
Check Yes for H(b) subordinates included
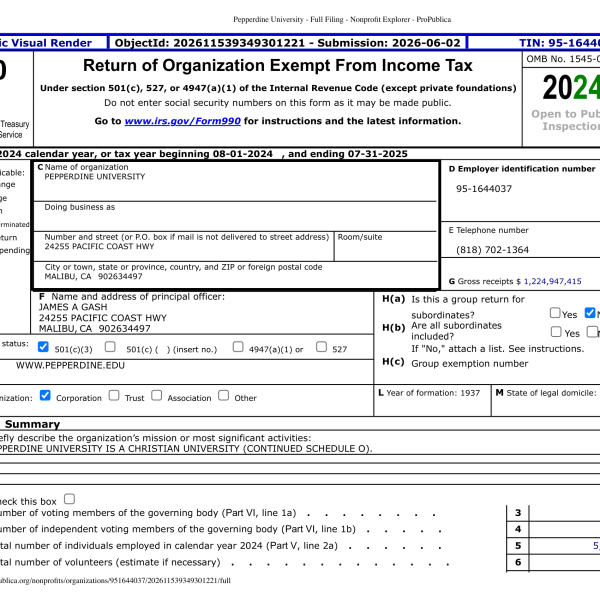(556, 331)
